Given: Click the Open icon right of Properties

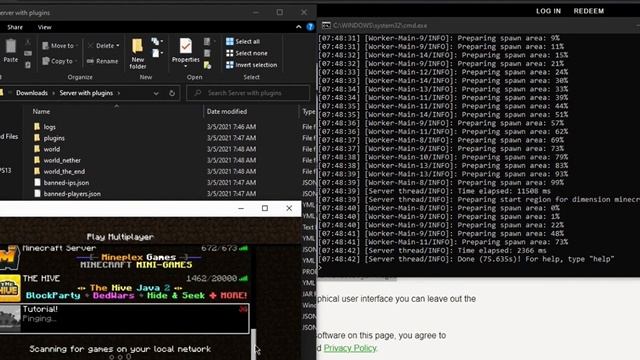Looking at the screenshot, I should click(208, 42).
